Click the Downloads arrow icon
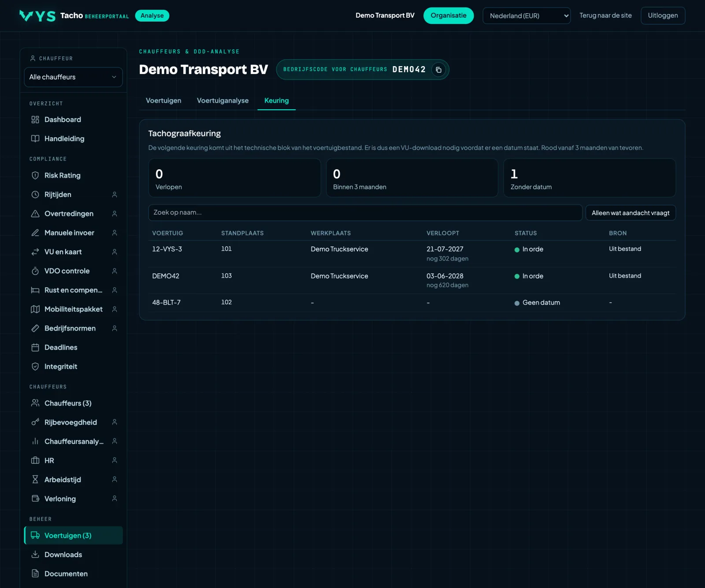Screen dimensions: 705x588 click(x=35, y=555)
